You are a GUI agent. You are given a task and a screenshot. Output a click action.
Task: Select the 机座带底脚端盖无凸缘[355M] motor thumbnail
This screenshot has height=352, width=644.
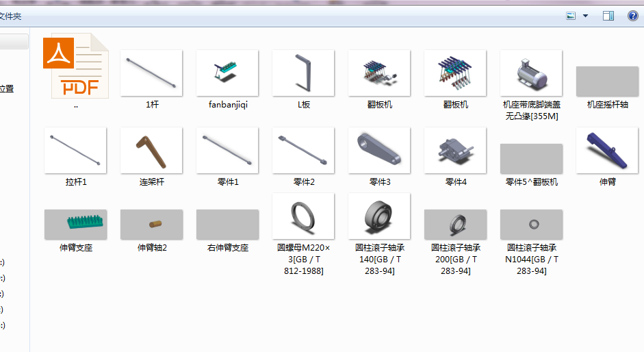[x=531, y=73]
